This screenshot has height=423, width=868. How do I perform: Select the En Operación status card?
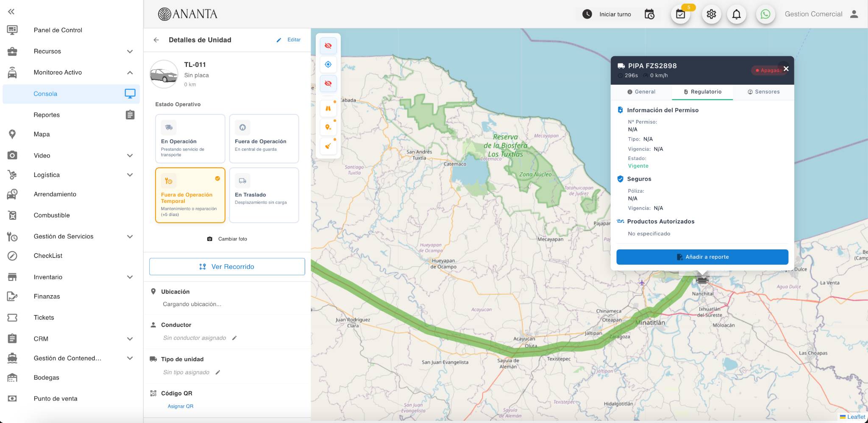tap(190, 138)
